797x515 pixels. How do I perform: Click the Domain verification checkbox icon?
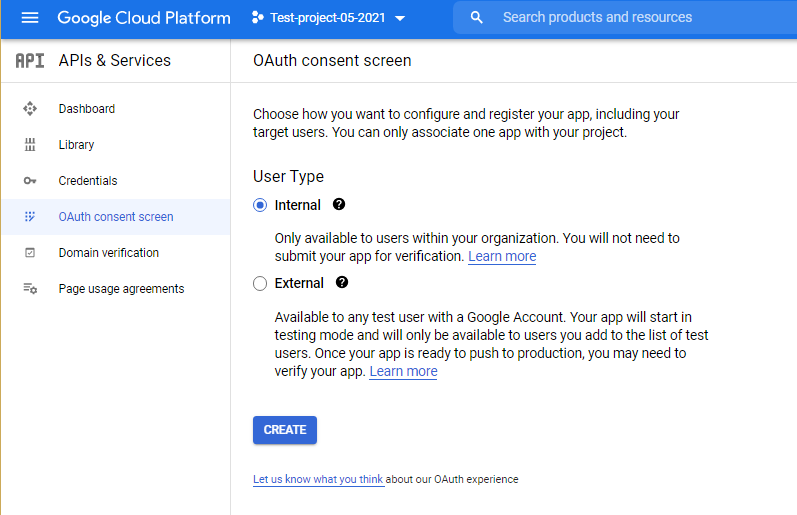tap(30, 253)
